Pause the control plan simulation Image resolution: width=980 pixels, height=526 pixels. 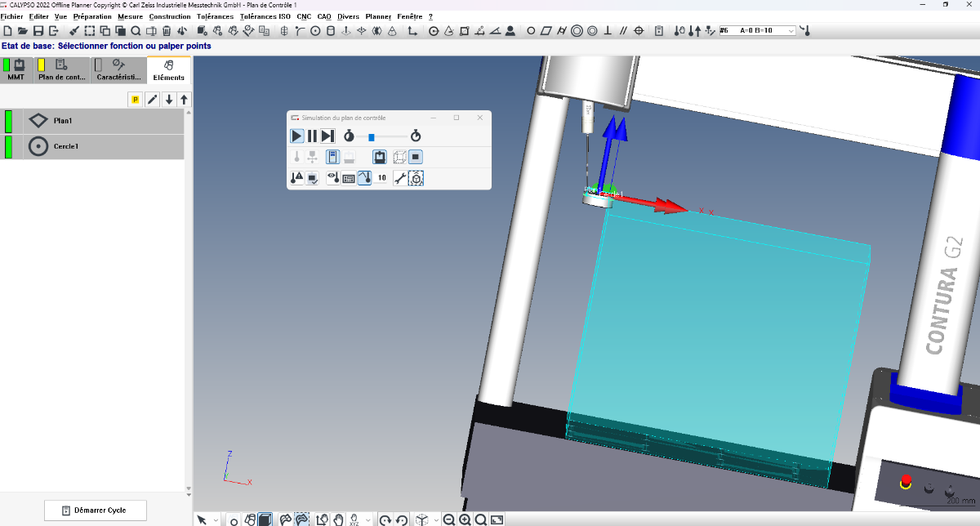tap(312, 136)
